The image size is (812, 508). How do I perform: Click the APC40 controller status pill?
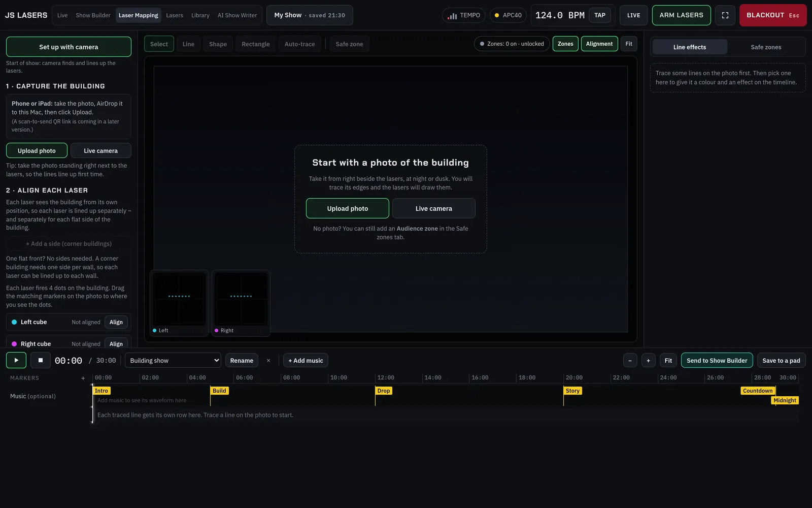[x=508, y=15]
